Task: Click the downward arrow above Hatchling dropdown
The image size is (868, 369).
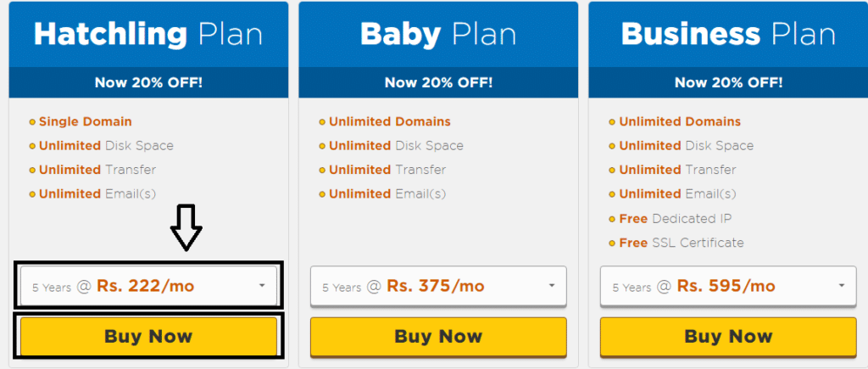Action: click(186, 227)
